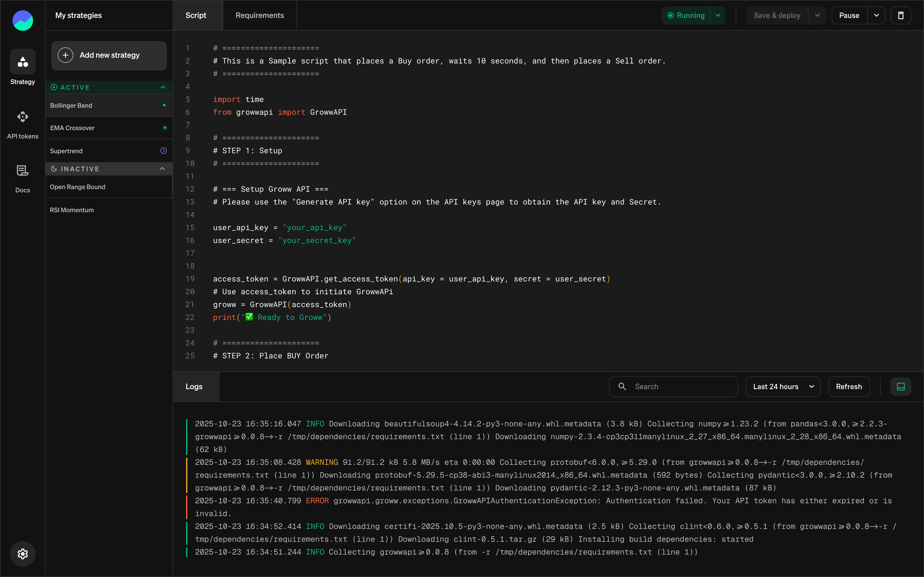Click the Groww logo icon
Screen dimensions: 924x577
(22, 21)
